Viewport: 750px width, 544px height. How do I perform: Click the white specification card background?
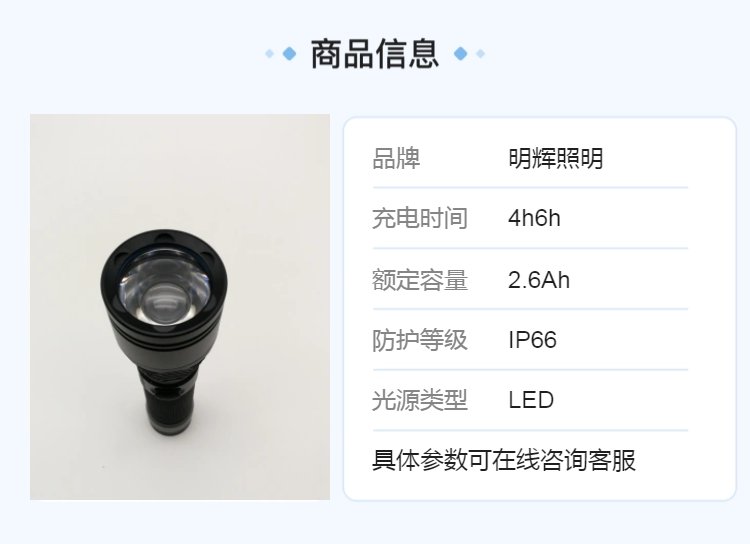point(540,309)
